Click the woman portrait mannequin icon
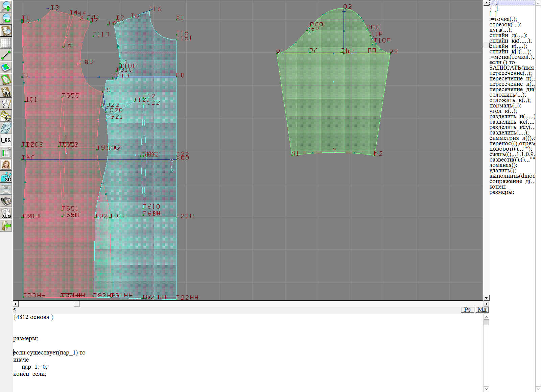This screenshot has height=392, width=541. tap(6, 165)
